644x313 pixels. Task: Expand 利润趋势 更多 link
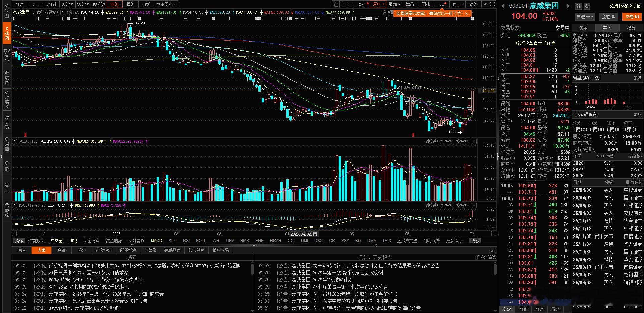coord(637,78)
